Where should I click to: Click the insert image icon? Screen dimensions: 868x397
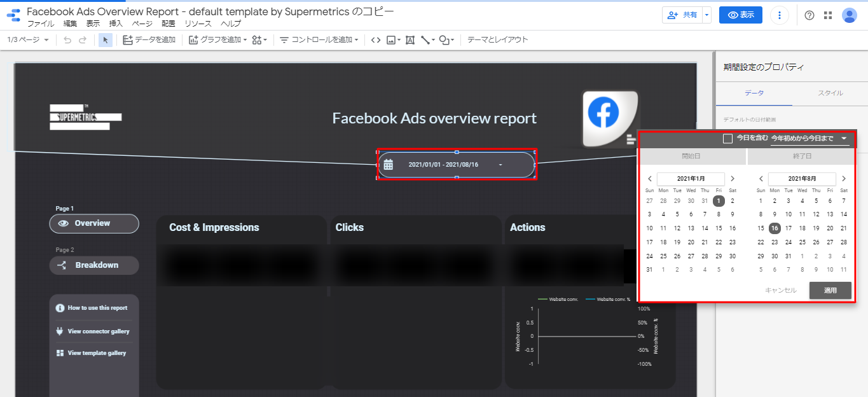(x=394, y=40)
